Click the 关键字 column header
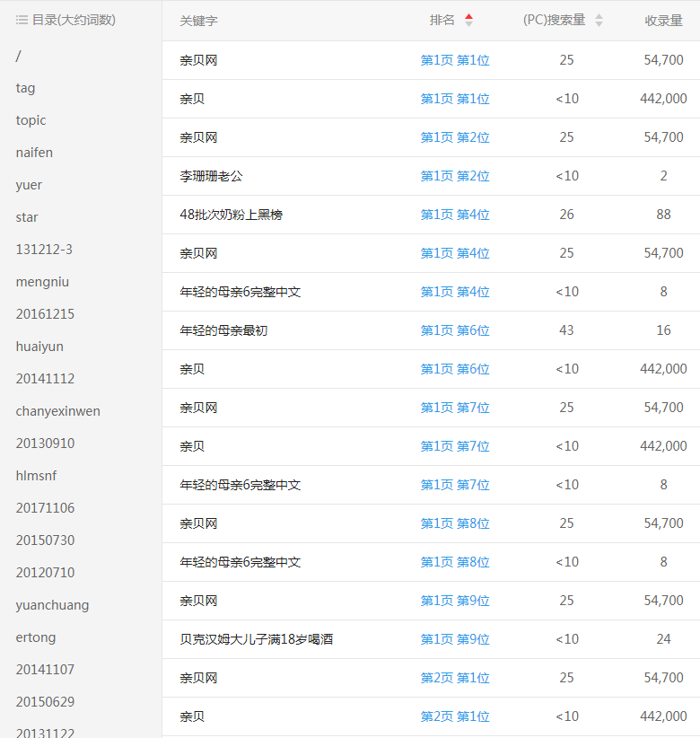The image size is (700, 738). click(198, 21)
